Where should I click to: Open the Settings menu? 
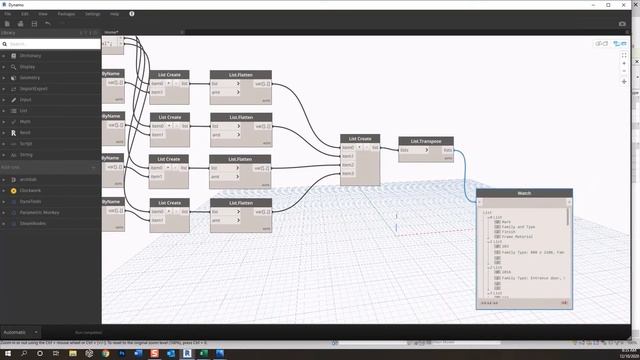(x=93, y=13)
